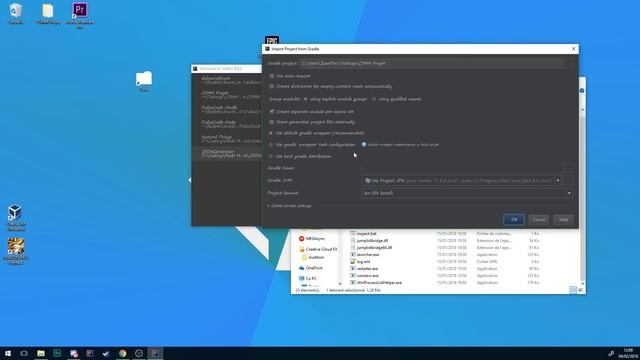Viewport: 640px width, 360px height.
Task: Open Task View on taskbar
Action: click(24, 353)
